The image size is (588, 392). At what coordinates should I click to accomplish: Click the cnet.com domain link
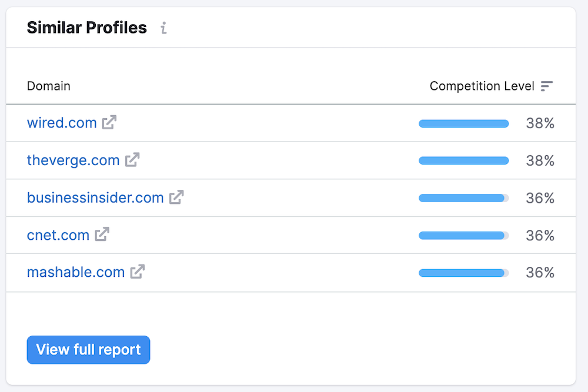point(58,235)
